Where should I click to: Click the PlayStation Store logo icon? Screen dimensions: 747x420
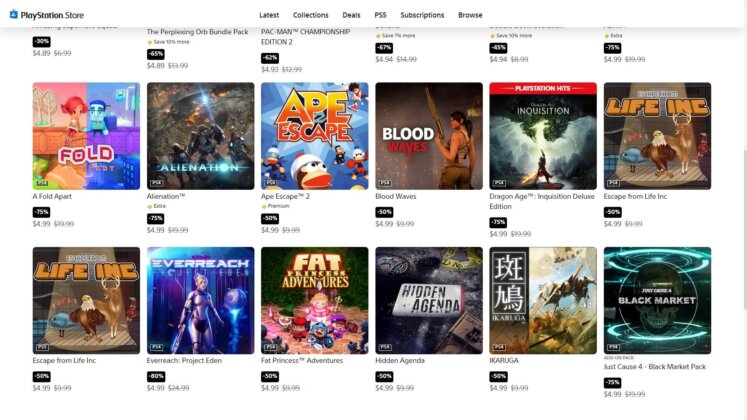click(x=14, y=14)
